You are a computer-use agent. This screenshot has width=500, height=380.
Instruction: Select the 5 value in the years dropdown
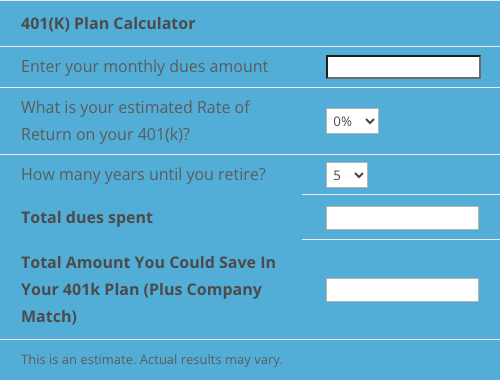click(x=337, y=175)
